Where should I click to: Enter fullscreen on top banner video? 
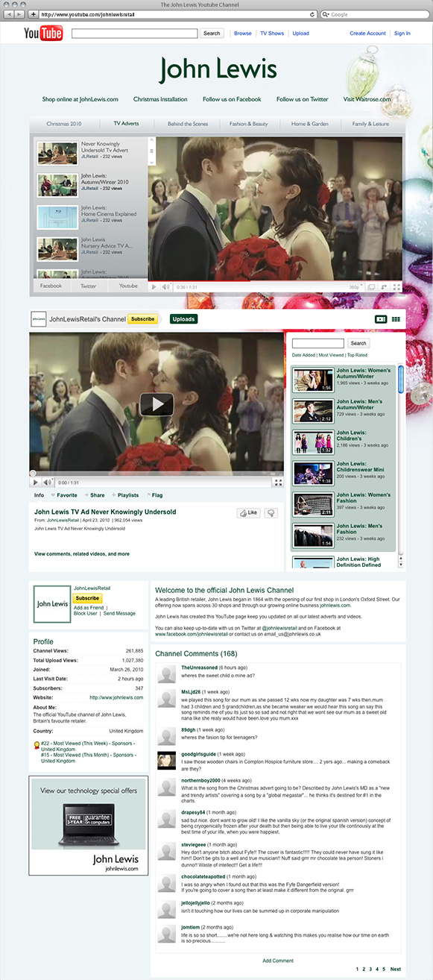(397, 286)
